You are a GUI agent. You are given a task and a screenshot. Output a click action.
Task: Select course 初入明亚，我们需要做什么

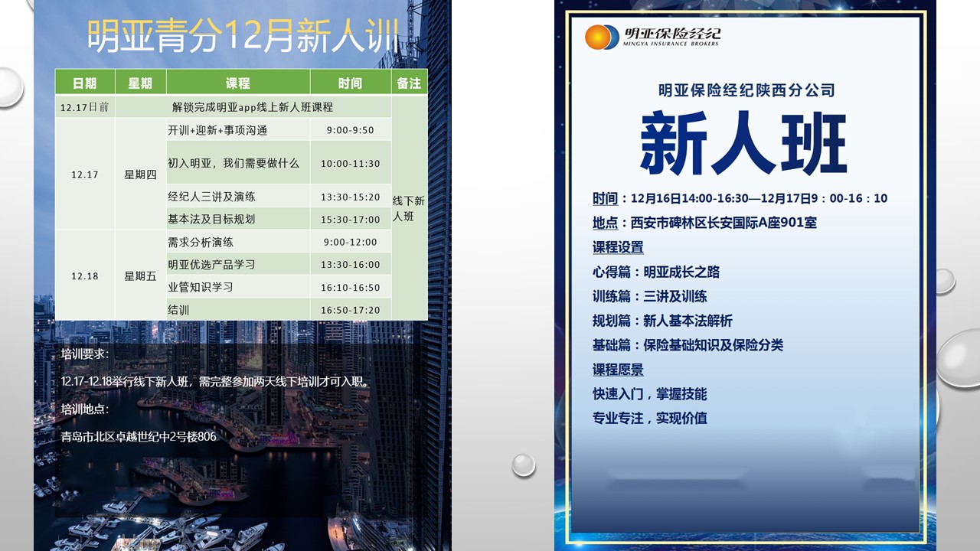238,163
